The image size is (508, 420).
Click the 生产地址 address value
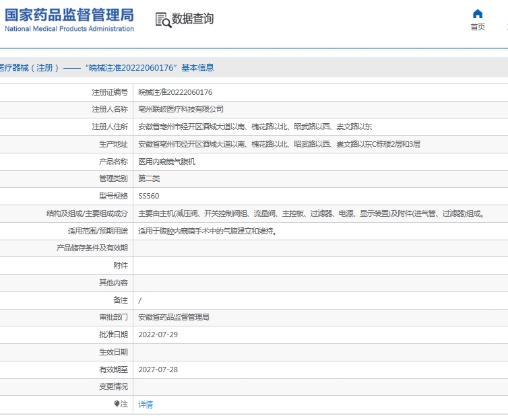pyautogui.click(x=279, y=144)
